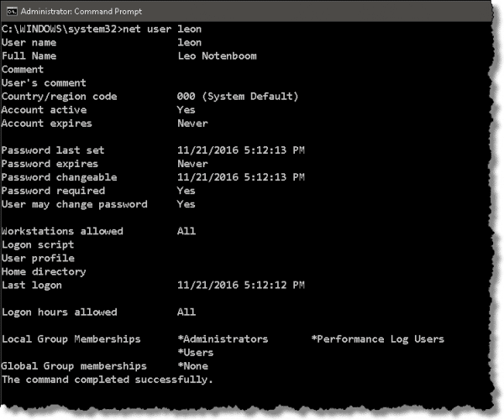Click the Last logon timestamp value

pos(241,285)
